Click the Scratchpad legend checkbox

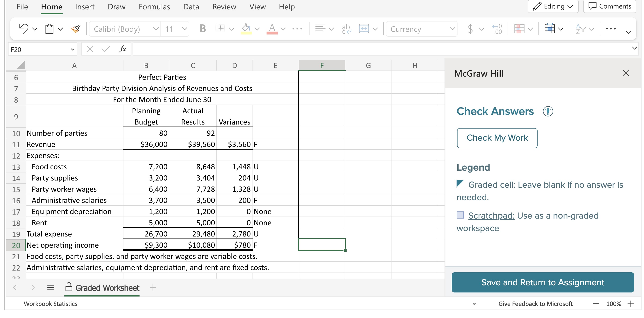point(460,215)
